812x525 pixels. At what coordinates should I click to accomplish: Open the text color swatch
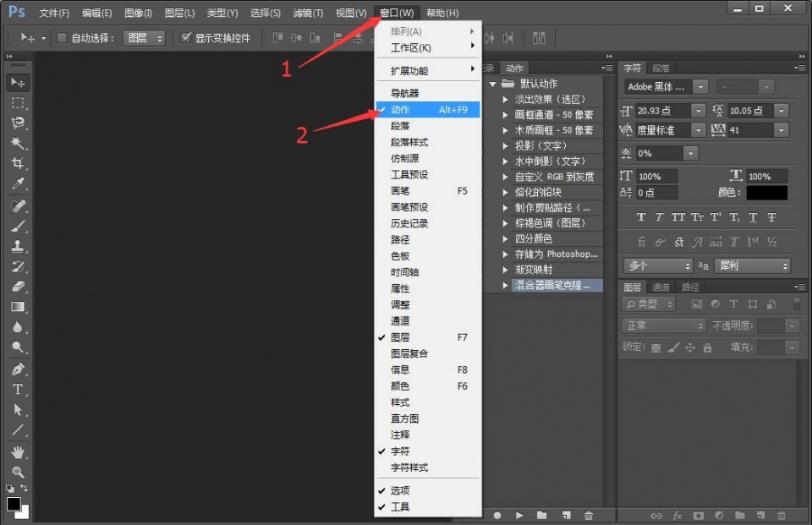coord(765,192)
